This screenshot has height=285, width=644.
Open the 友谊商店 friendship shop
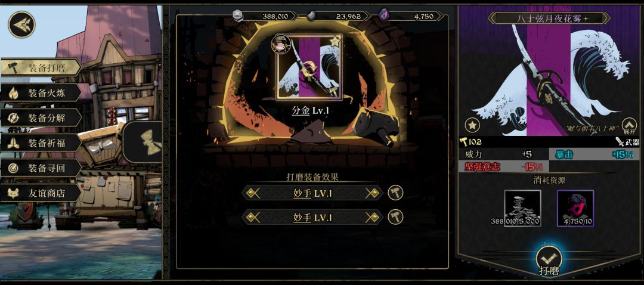(x=41, y=193)
